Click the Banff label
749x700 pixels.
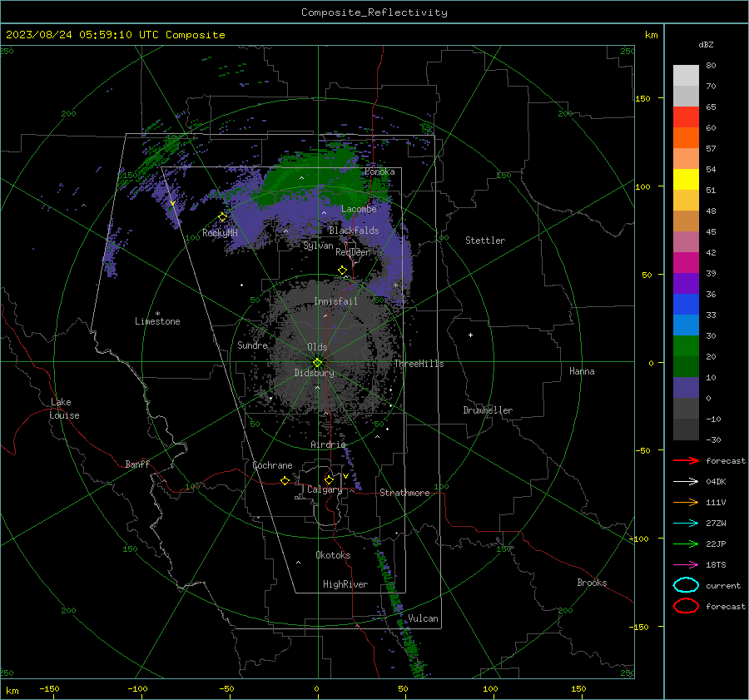pyautogui.click(x=137, y=464)
